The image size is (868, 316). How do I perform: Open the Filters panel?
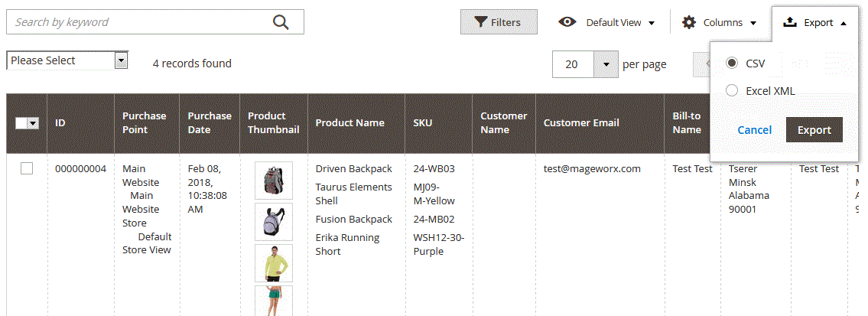pyautogui.click(x=499, y=22)
